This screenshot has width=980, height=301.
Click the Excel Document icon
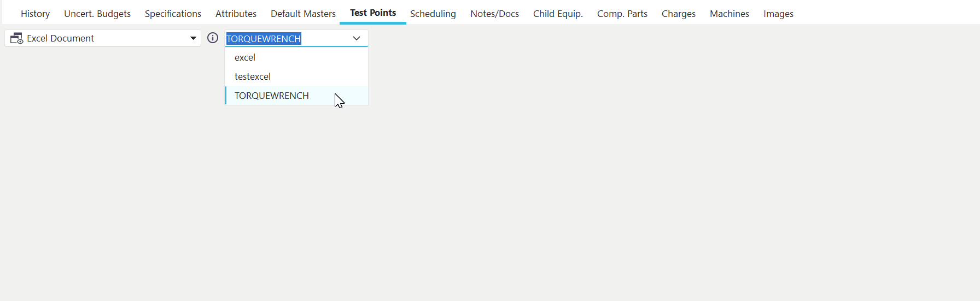[x=17, y=38]
